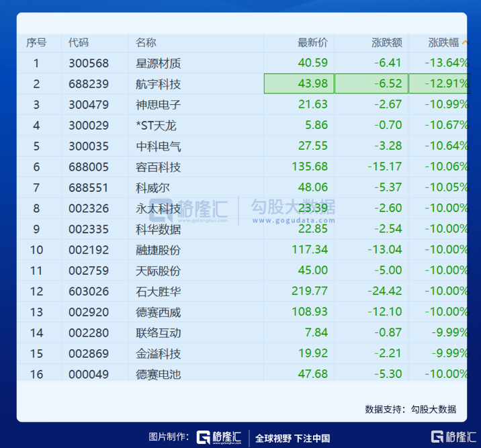Click the 名称 column header

146,43
